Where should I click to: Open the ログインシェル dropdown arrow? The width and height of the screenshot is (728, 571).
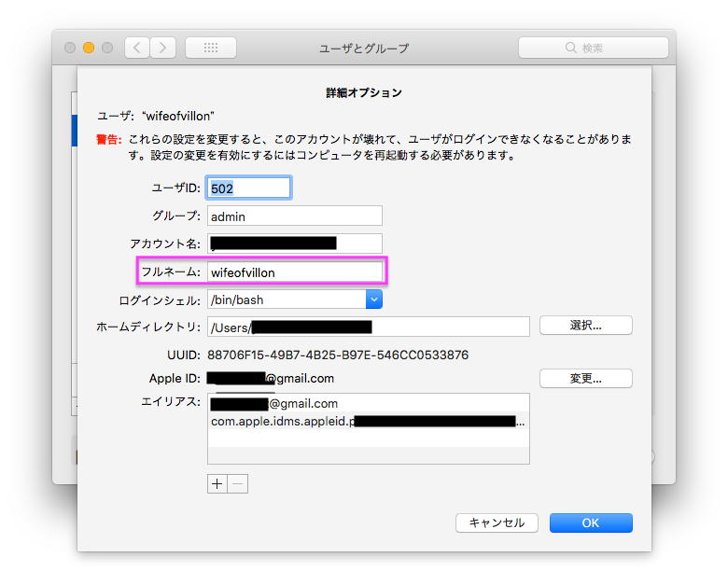click(x=373, y=299)
